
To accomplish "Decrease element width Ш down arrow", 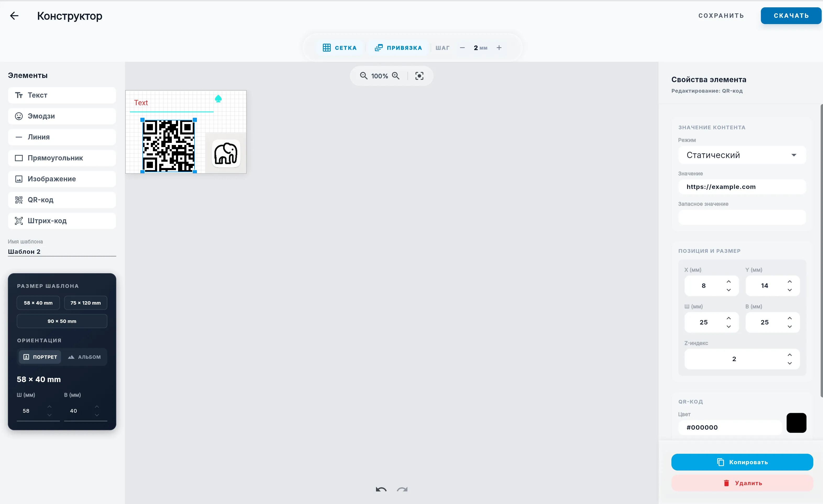I will pyautogui.click(x=728, y=327).
